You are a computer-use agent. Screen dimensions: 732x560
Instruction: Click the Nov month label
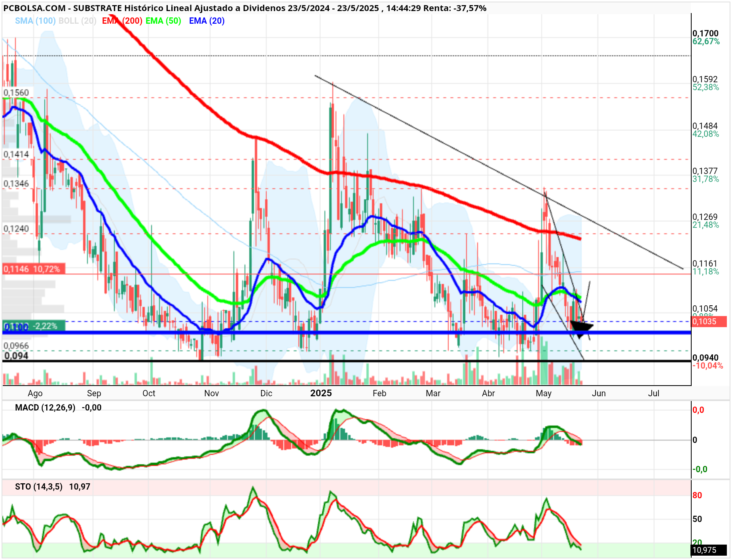[x=212, y=394]
